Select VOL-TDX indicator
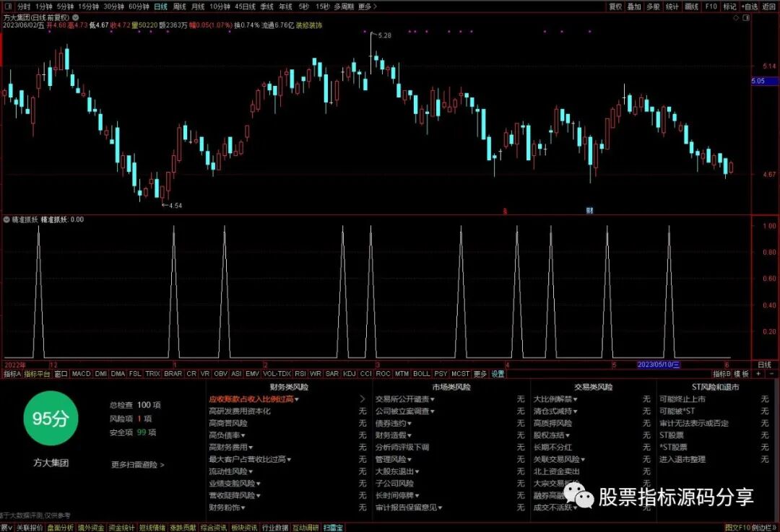The width and height of the screenshot is (780, 532). [277, 373]
